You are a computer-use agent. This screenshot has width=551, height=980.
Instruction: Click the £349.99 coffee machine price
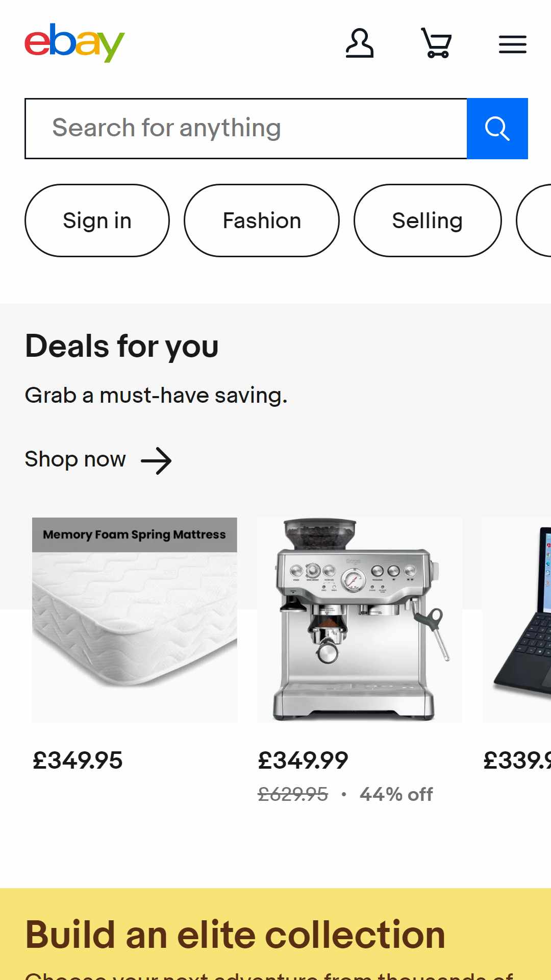point(303,761)
